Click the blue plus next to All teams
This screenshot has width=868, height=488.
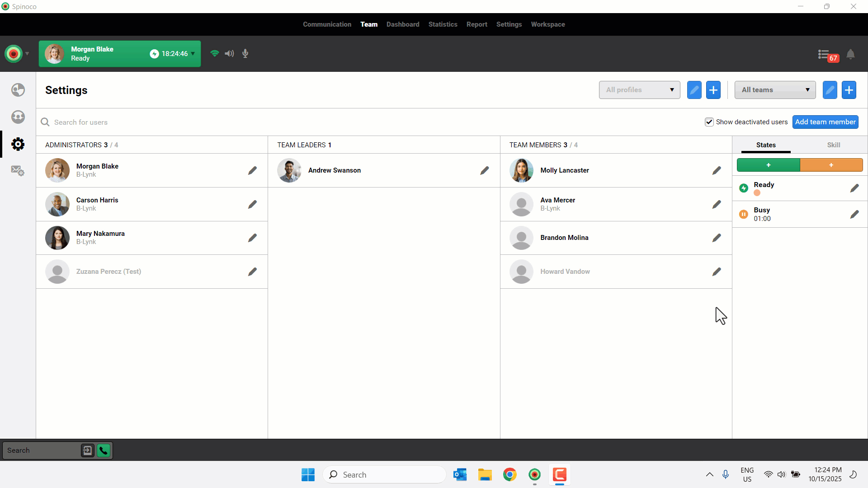(849, 90)
